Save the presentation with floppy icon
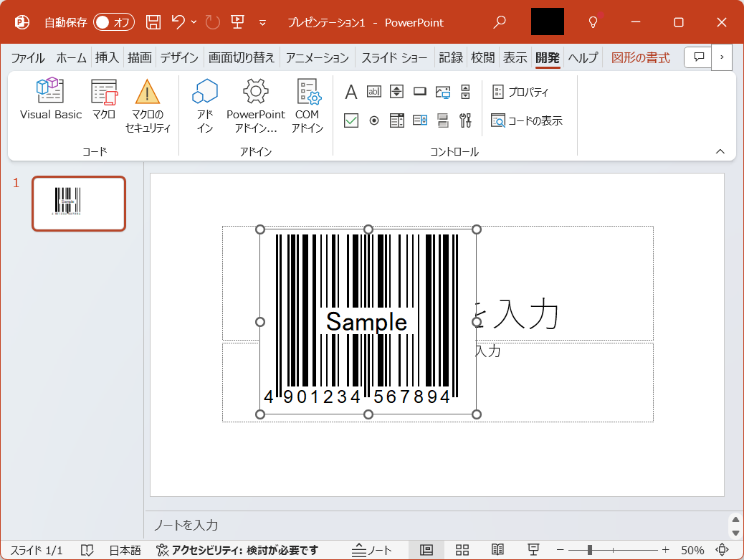The height and width of the screenshot is (560, 744). tap(153, 22)
